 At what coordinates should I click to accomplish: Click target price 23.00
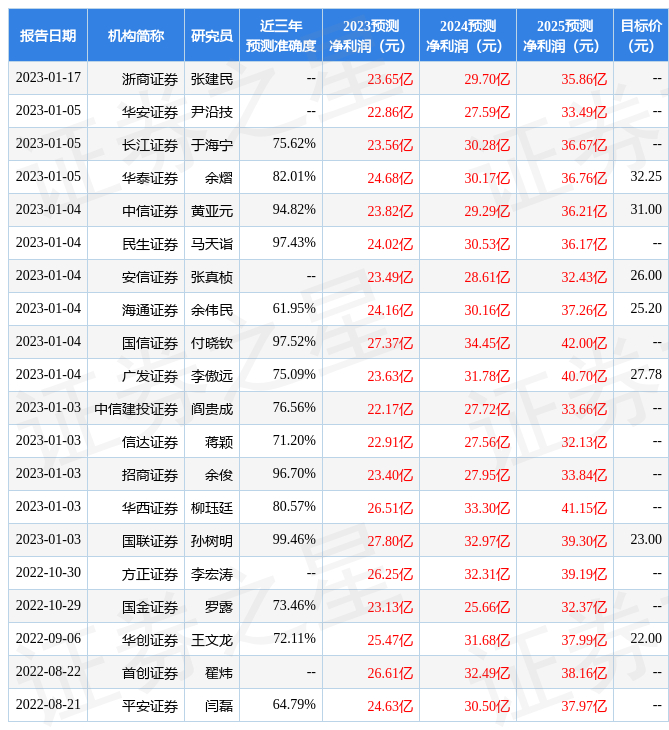point(646,539)
